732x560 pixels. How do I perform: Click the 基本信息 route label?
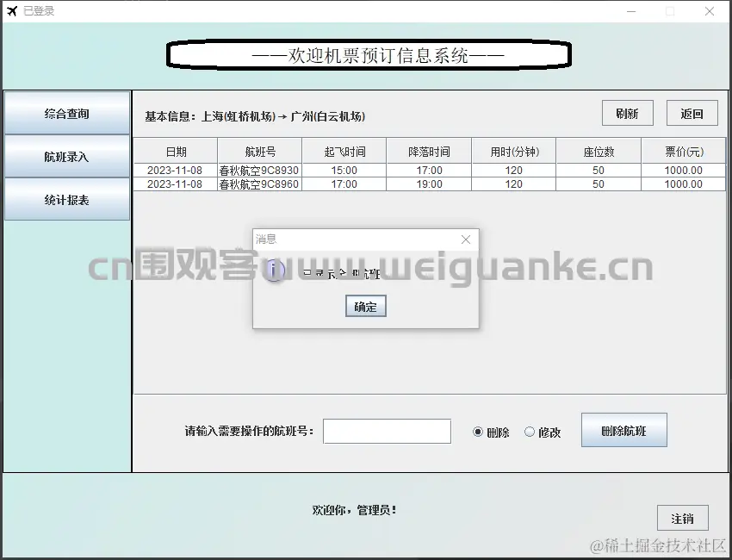tap(255, 116)
